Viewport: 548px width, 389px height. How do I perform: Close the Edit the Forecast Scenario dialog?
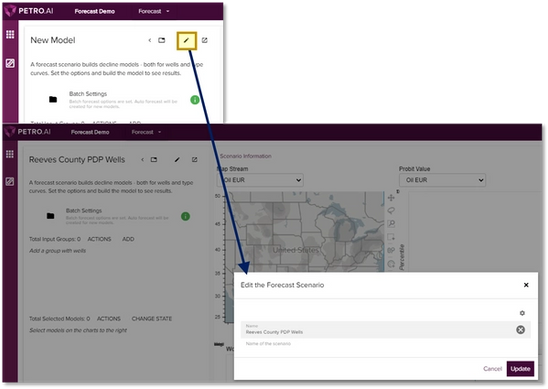(x=526, y=285)
